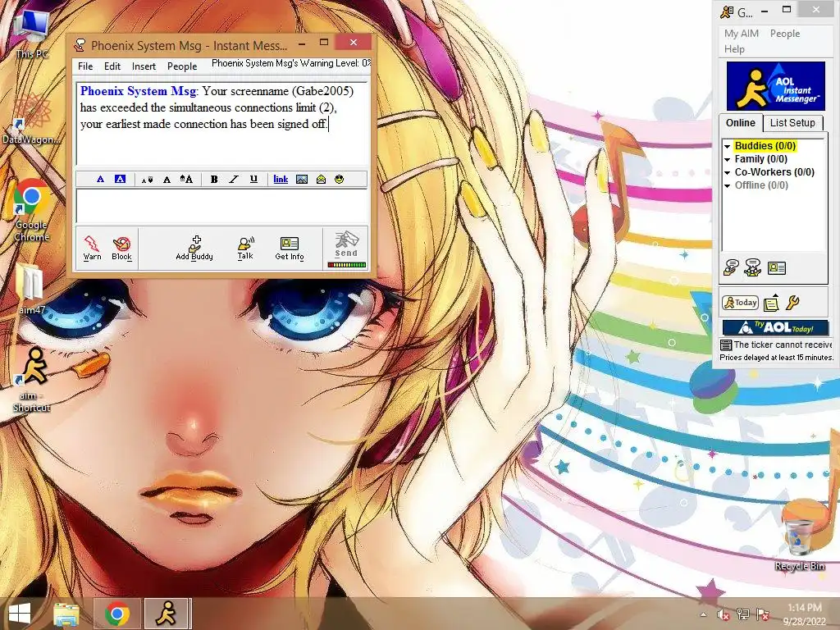Viewport: 840px width, 630px height.
Task: Collapse the Offline group arrow
Action: [728, 185]
